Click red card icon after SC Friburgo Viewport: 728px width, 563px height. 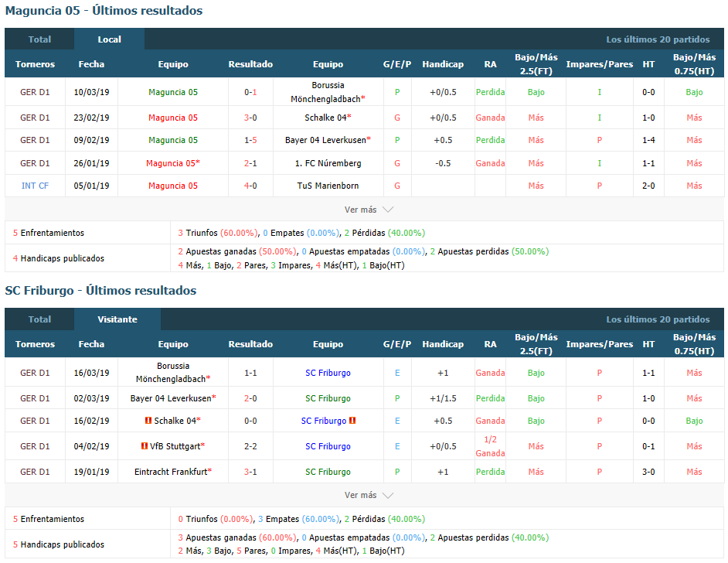point(352,421)
